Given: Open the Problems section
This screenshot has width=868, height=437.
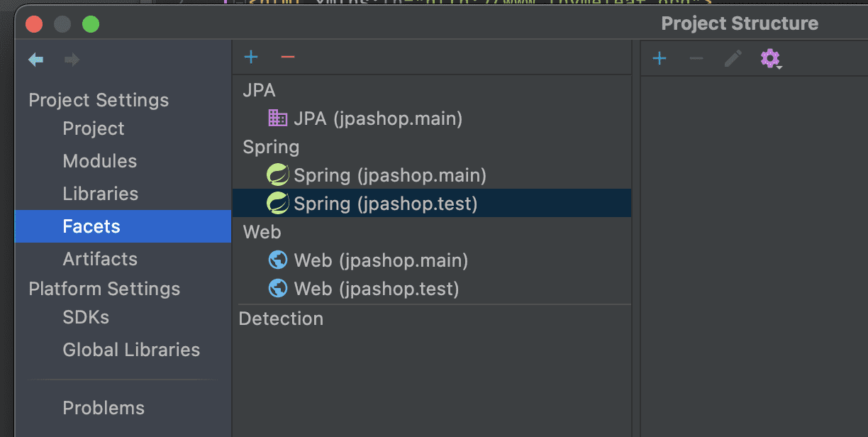Looking at the screenshot, I should [104, 408].
